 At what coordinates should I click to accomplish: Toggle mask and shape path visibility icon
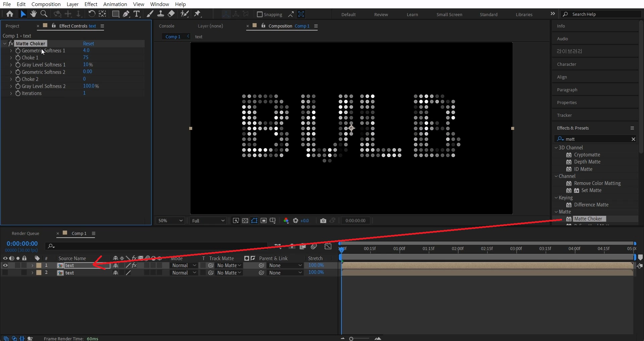[x=254, y=221]
